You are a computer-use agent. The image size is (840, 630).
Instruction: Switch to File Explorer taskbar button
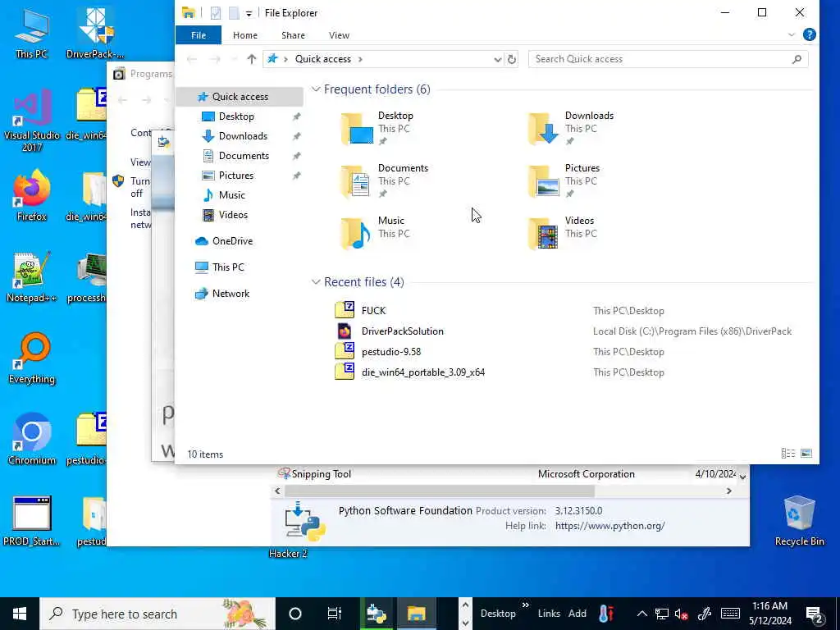click(416, 614)
